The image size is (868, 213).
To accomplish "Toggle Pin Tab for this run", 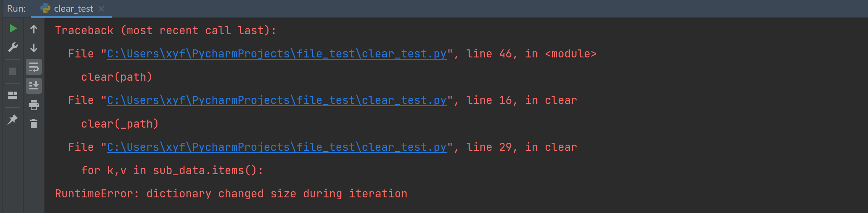I will 13,119.
